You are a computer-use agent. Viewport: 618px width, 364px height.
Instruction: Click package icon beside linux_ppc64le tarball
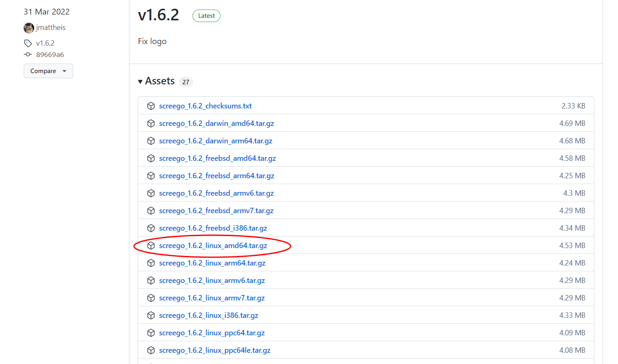tap(151, 350)
